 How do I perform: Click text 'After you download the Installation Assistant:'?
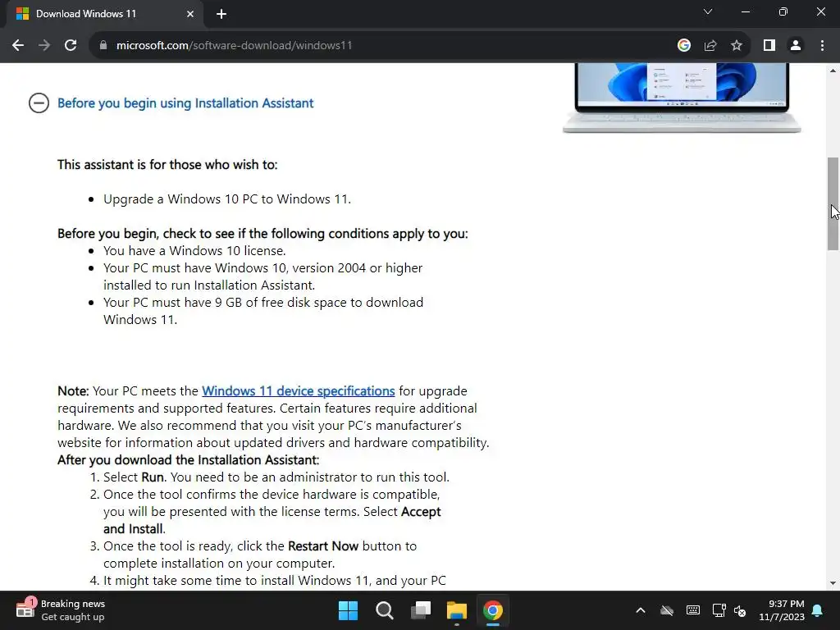point(188,460)
